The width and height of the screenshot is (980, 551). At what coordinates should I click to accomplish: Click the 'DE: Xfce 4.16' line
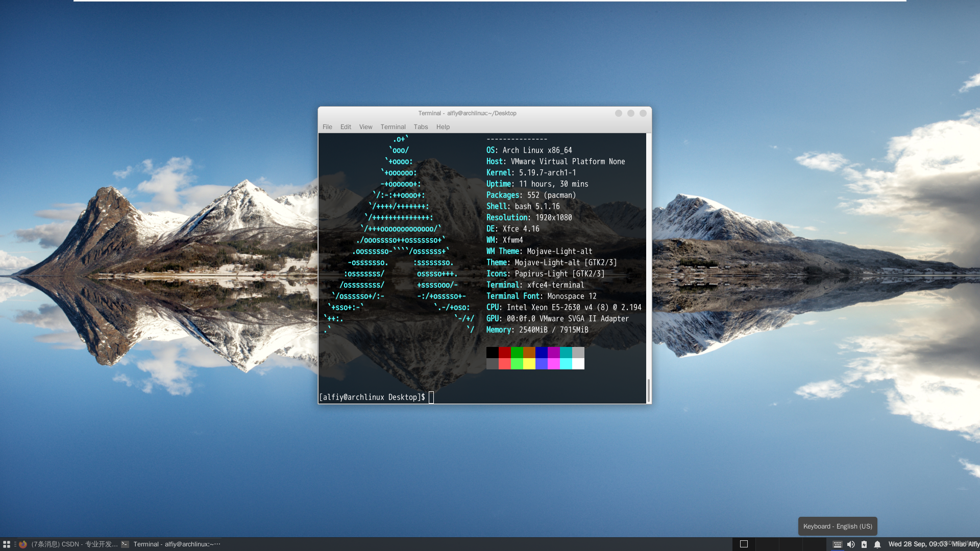click(513, 229)
